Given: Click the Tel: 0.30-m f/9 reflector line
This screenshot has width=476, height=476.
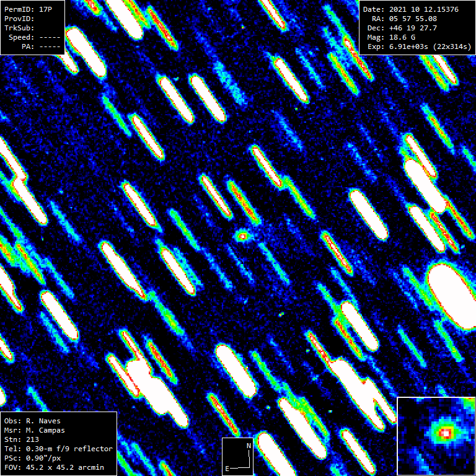Looking at the screenshot, I should tap(58, 449).
